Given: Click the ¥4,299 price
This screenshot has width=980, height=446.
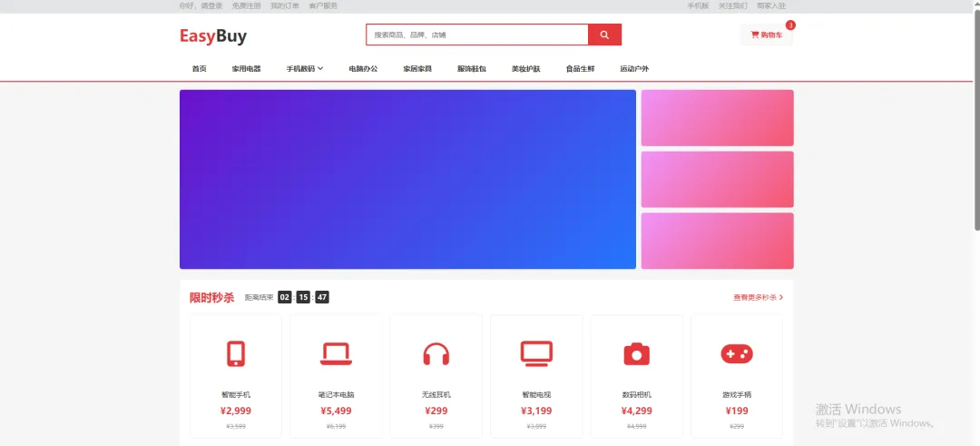Looking at the screenshot, I should pos(637,411).
